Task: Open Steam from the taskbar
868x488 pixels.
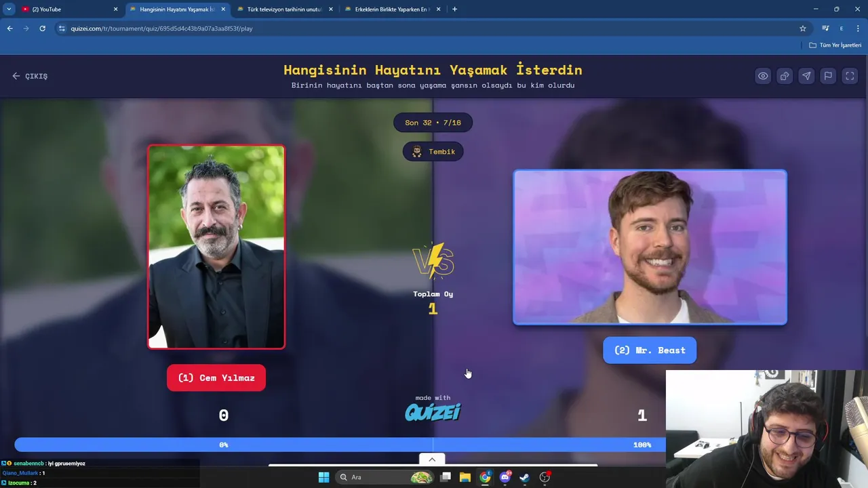Action: coord(524,477)
